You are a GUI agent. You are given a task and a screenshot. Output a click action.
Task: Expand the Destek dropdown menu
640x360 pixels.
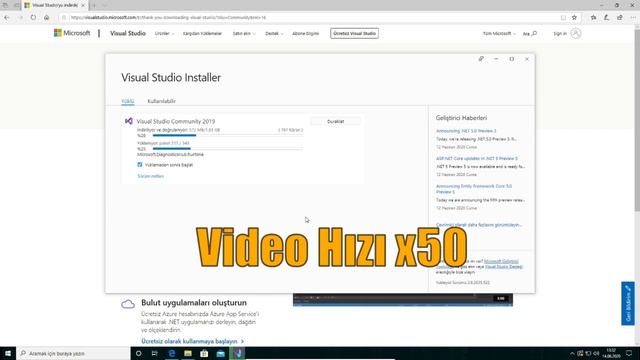(x=274, y=33)
